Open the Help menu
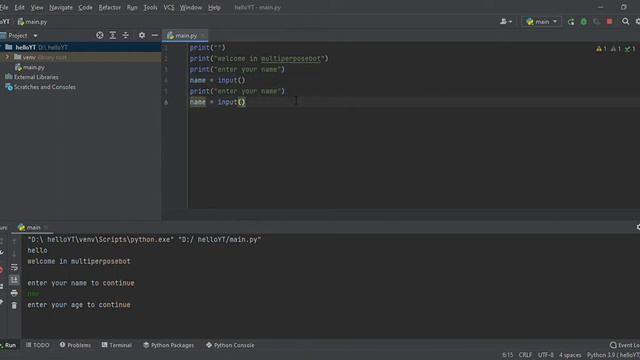Image resolution: width=640 pixels, height=360 pixels. pyautogui.click(x=214, y=7)
